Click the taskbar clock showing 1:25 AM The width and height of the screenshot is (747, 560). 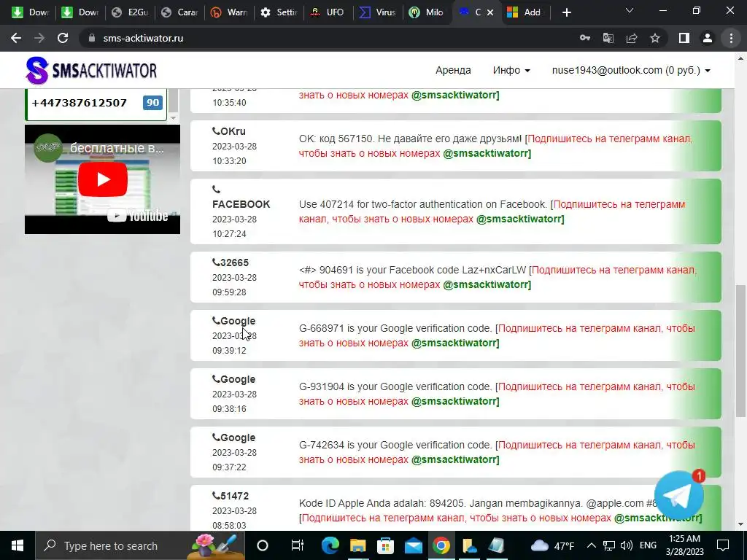(684, 545)
